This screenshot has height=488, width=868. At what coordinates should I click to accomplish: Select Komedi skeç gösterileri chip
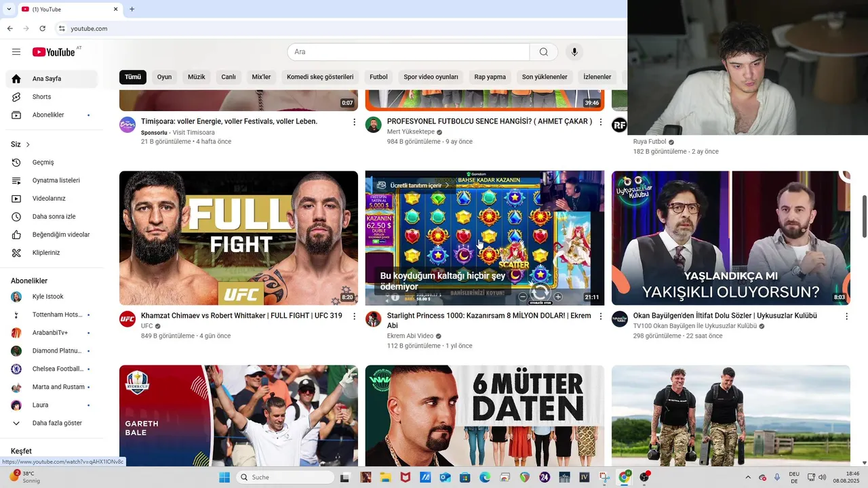[320, 77]
